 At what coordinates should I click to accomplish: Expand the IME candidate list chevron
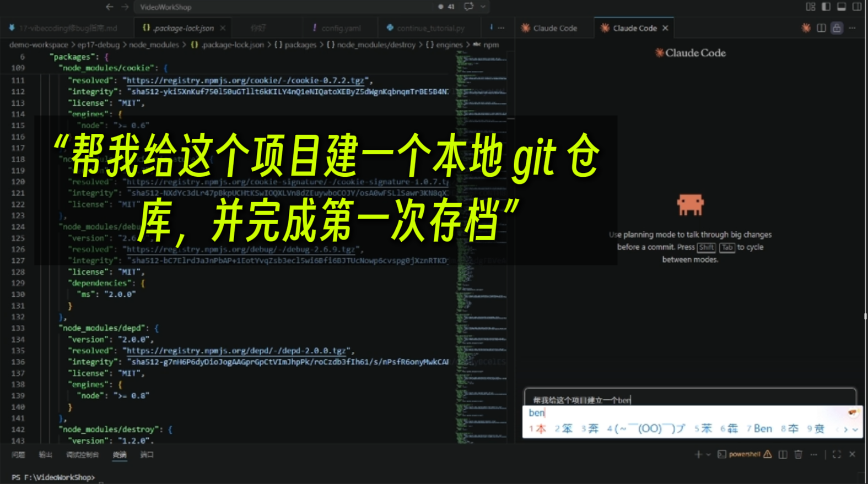[x=855, y=429]
